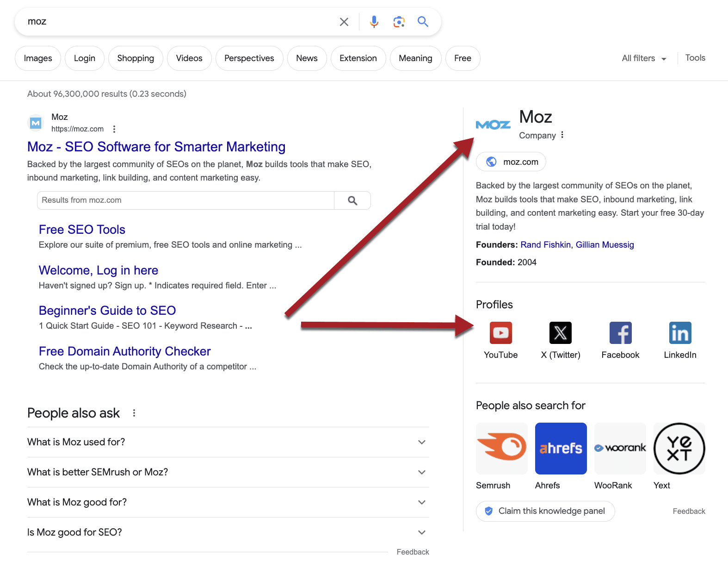
Task: Click the Results from moz.com search field
Action: tap(185, 200)
